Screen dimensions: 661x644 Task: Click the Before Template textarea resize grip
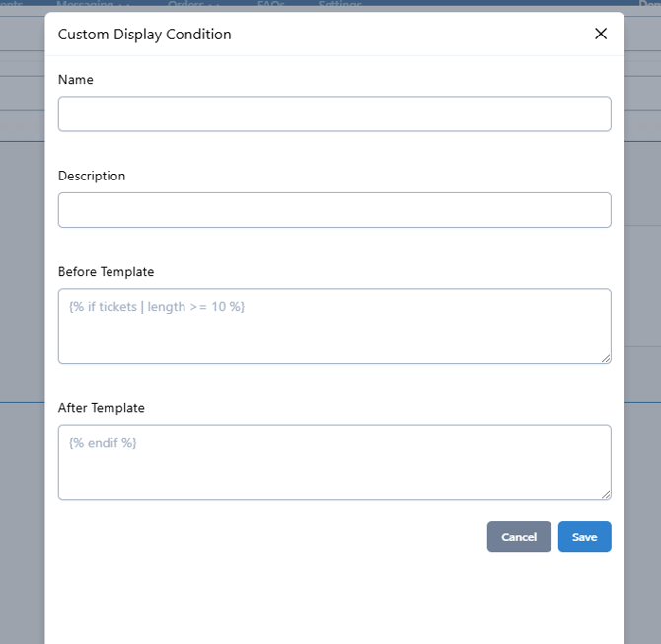pyautogui.click(x=606, y=358)
